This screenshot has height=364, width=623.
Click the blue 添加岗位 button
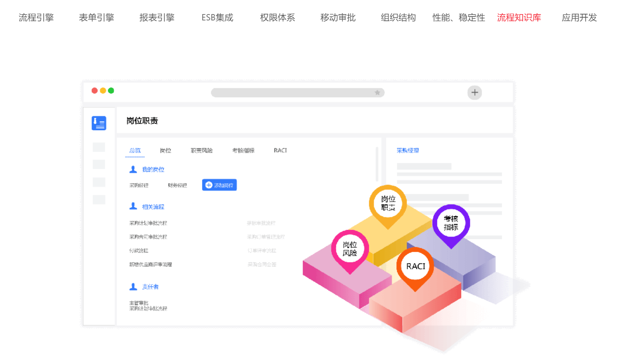pos(219,185)
